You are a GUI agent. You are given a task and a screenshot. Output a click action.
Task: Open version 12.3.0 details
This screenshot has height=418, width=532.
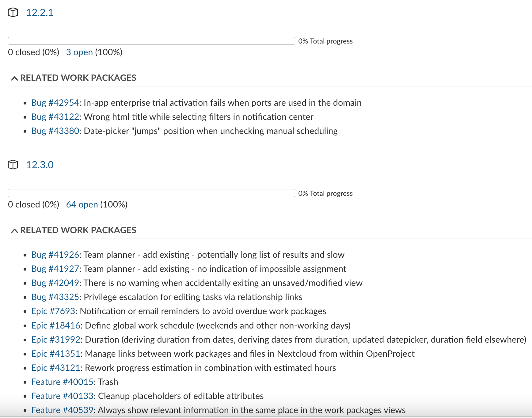tap(40, 165)
